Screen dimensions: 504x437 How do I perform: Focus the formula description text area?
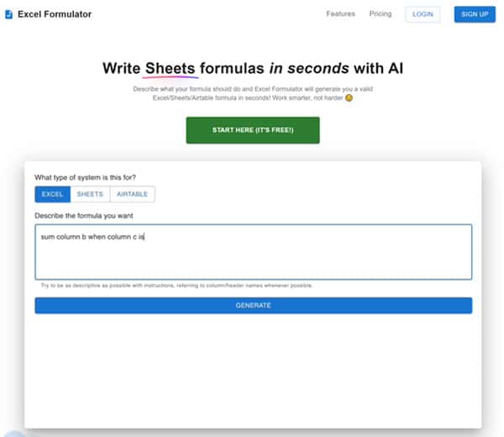click(254, 252)
